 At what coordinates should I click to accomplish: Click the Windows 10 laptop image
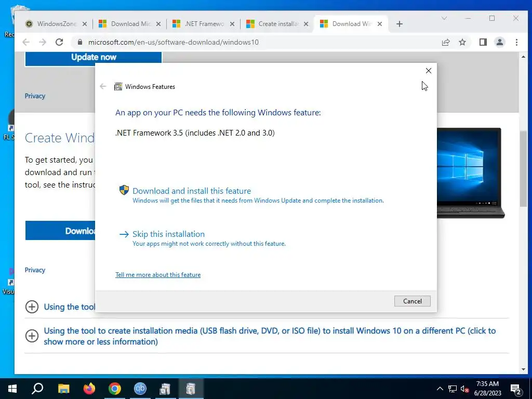point(471,173)
